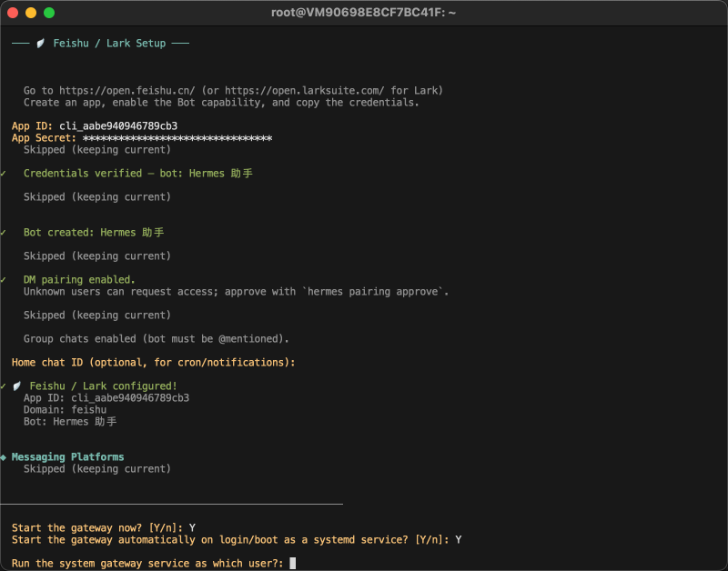Click the feather icon in the Feishu / Lark Setup header
The width and height of the screenshot is (728, 571).
pos(41,43)
